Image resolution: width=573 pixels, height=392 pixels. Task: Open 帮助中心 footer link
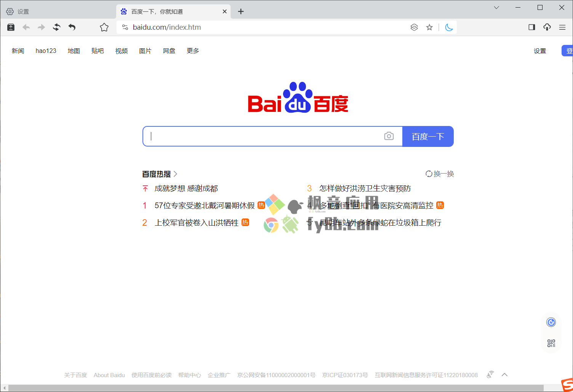pyautogui.click(x=190, y=375)
